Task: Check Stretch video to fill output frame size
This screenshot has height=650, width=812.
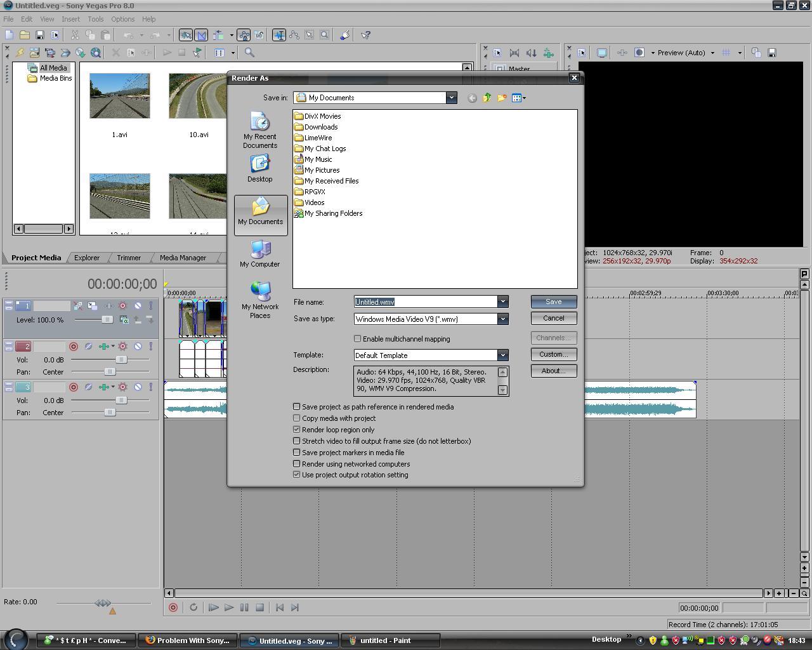Action: [x=297, y=441]
